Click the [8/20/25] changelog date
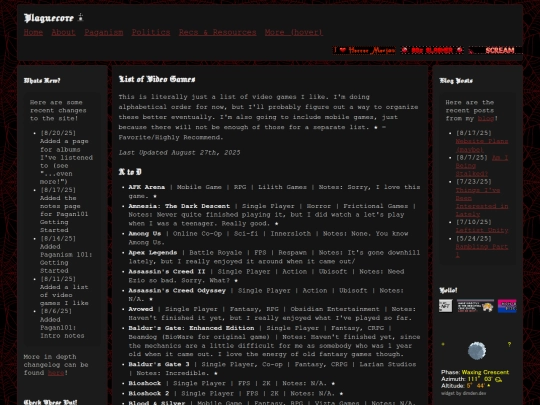 (58, 133)
